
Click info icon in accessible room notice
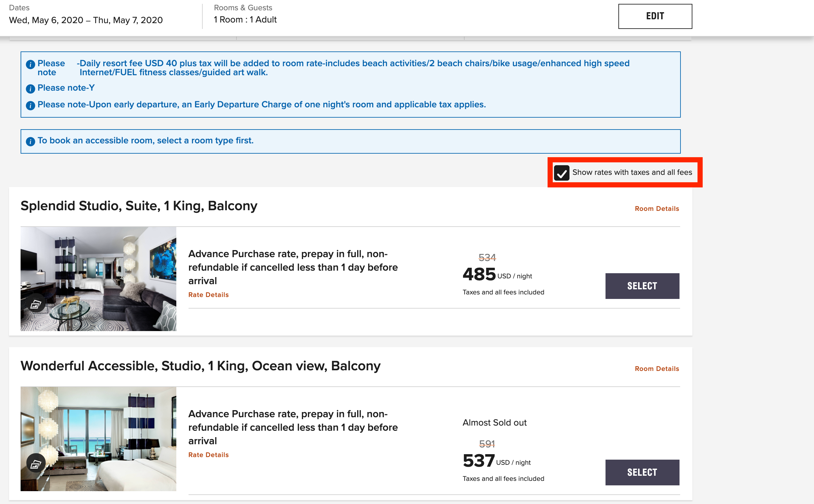click(30, 142)
